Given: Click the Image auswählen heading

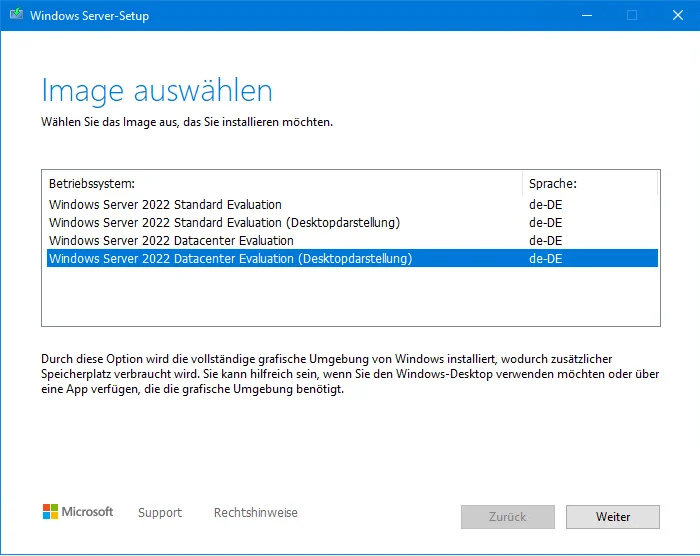Looking at the screenshot, I should pyautogui.click(x=157, y=91).
